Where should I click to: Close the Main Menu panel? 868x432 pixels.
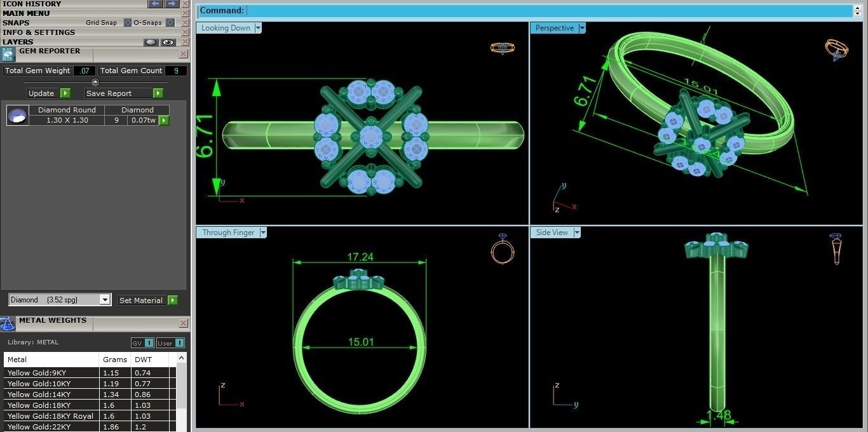point(185,13)
